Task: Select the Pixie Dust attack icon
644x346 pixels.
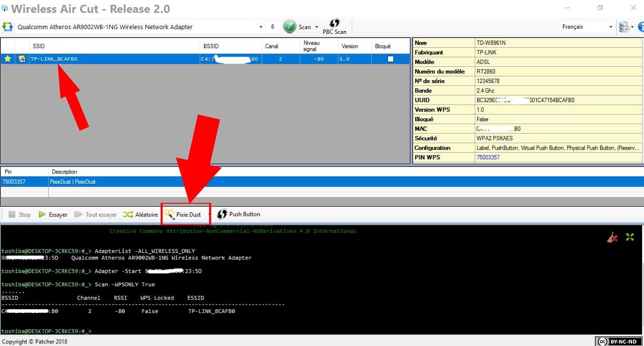Action: coord(171,214)
